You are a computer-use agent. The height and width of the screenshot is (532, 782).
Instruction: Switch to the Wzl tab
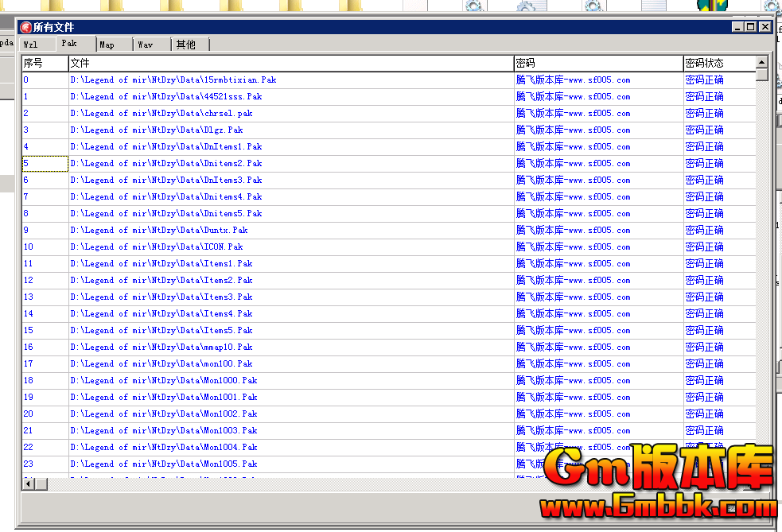pos(30,45)
